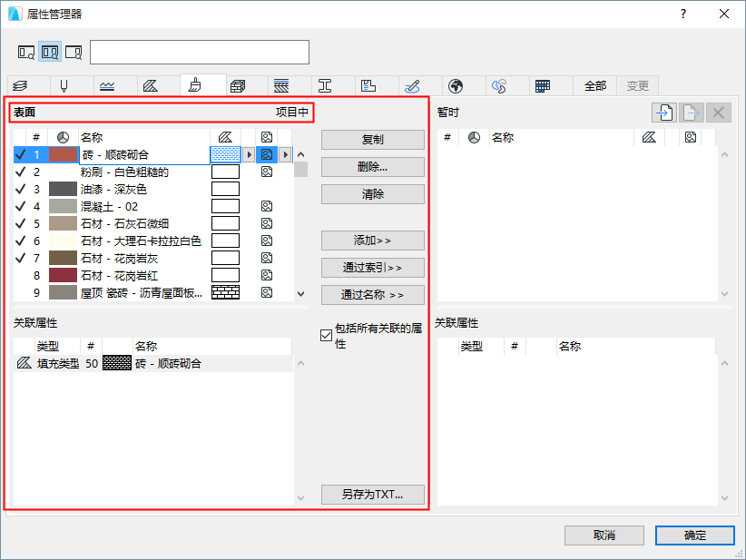The width and height of the screenshot is (746, 560).
Task: Open the Fill Types tab
Action: click(x=151, y=86)
